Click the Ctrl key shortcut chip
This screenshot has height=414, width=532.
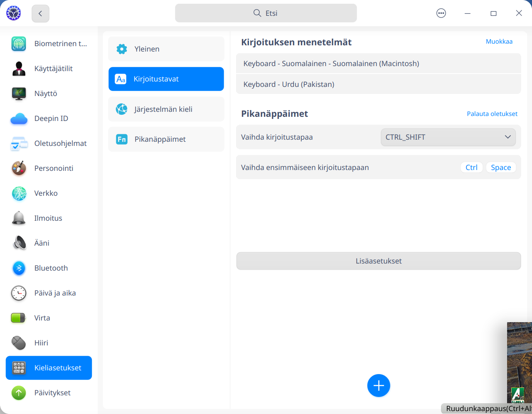click(x=471, y=168)
